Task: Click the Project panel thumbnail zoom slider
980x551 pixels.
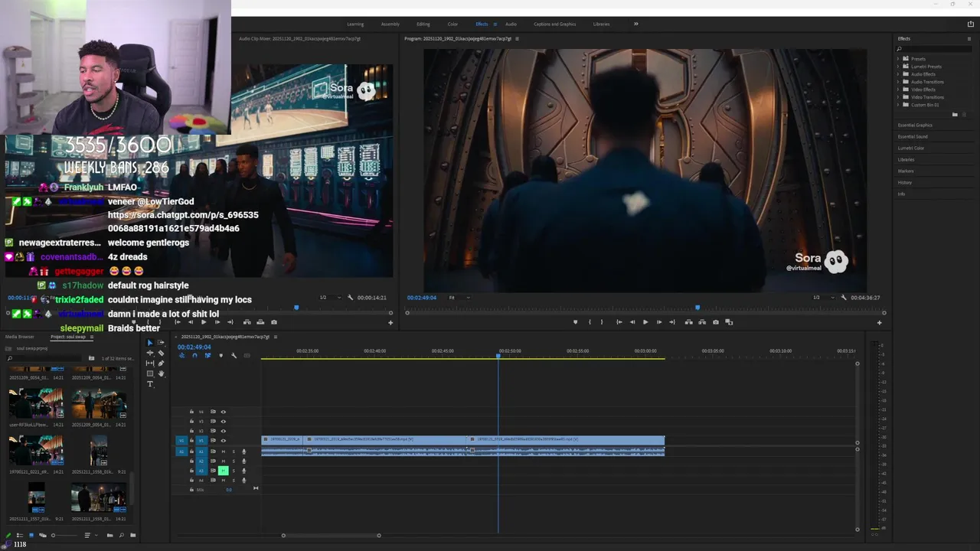Action: pos(65,535)
